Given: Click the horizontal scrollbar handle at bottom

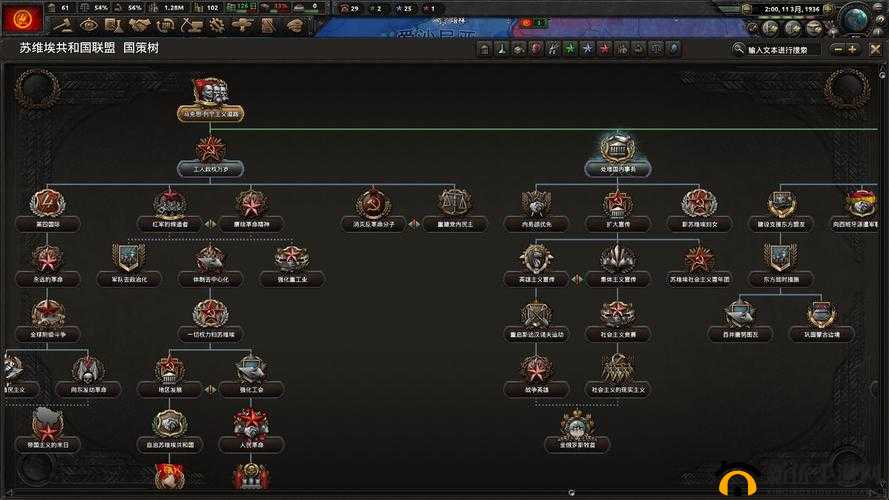Looking at the screenshot, I should [572, 493].
